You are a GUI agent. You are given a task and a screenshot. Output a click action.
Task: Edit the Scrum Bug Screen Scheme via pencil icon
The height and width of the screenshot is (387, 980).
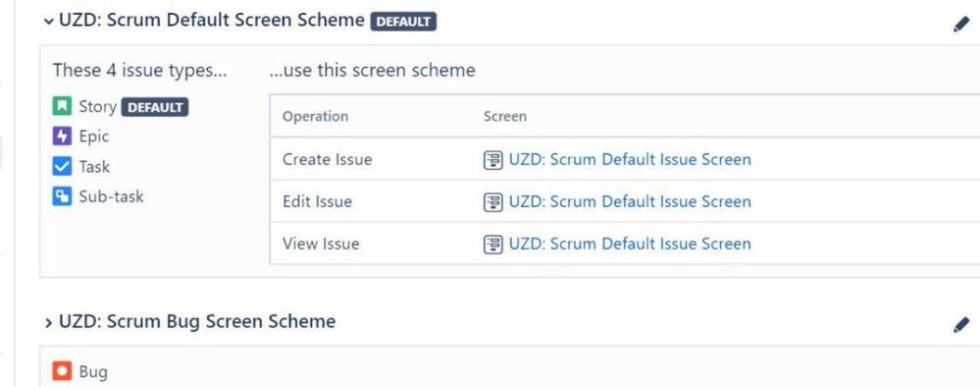(x=961, y=325)
